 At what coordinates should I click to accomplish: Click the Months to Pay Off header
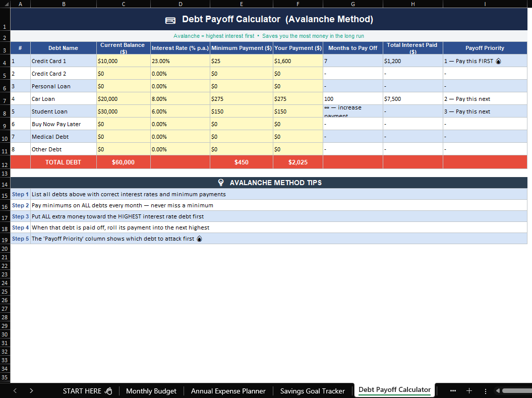353,48
